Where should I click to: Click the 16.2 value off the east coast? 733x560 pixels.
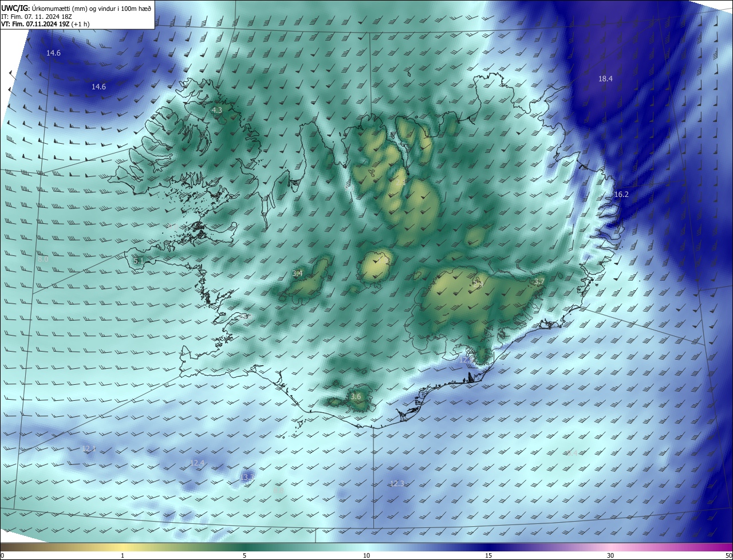[x=621, y=195]
